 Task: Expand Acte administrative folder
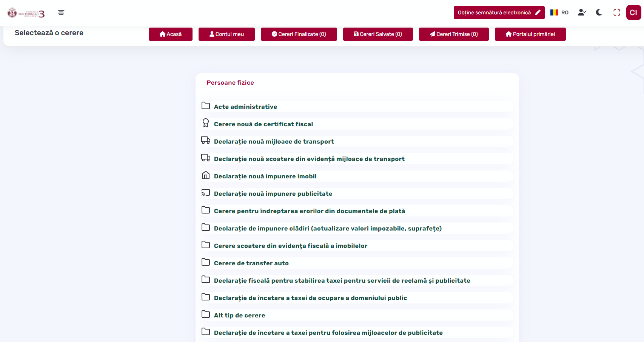[x=245, y=107]
